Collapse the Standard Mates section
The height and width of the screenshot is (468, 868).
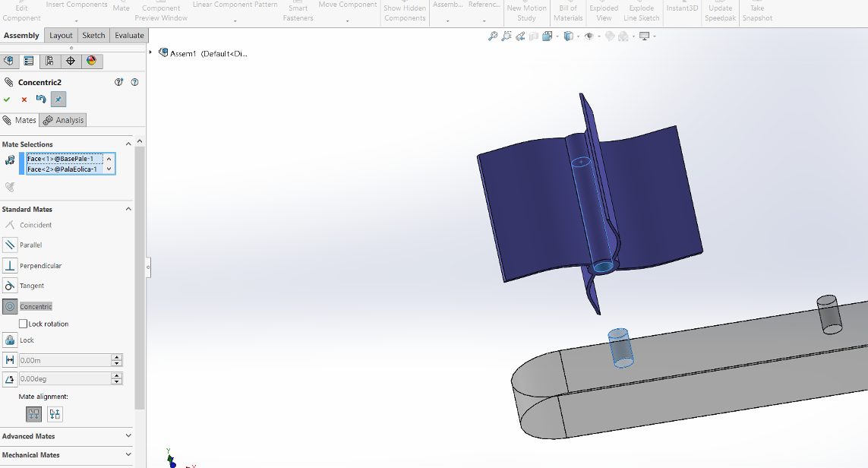pos(128,209)
